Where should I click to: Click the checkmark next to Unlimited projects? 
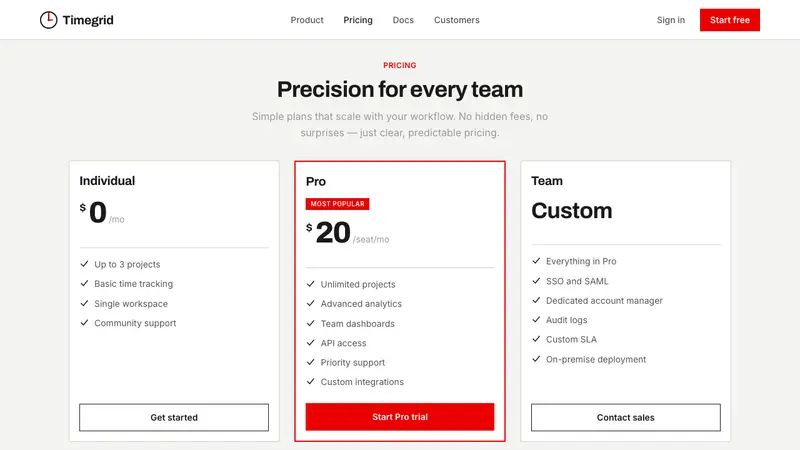click(310, 284)
